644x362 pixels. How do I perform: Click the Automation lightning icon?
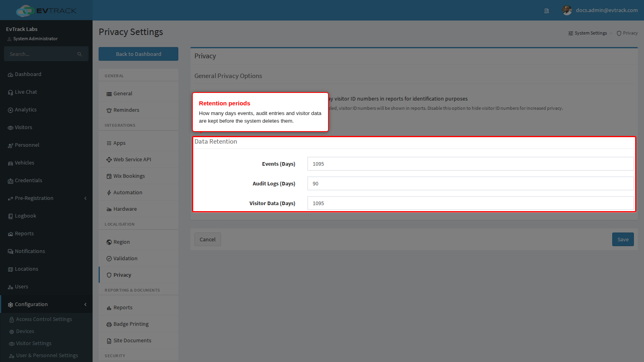[x=109, y=193]
